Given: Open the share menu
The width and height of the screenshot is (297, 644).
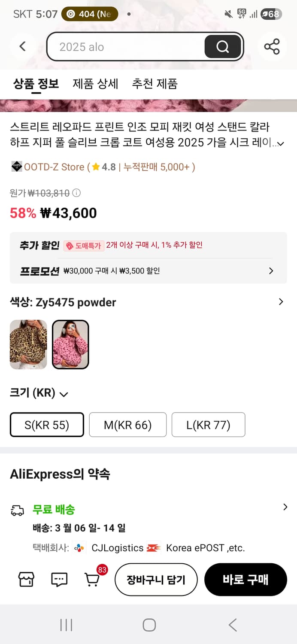Looking at the screenshot, I should (x=272, y=46).
